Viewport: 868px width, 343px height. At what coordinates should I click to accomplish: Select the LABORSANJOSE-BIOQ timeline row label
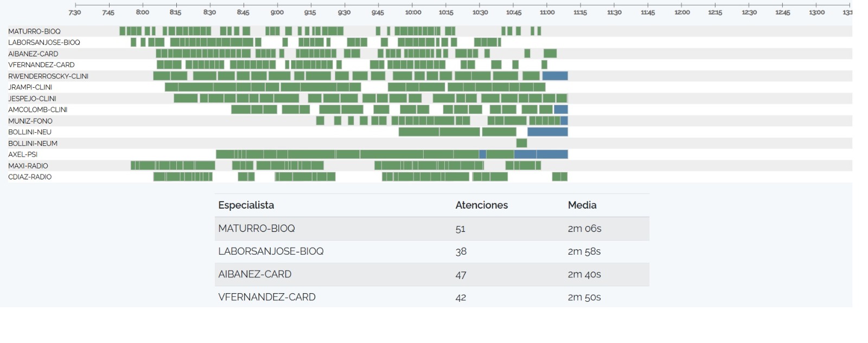44,42
